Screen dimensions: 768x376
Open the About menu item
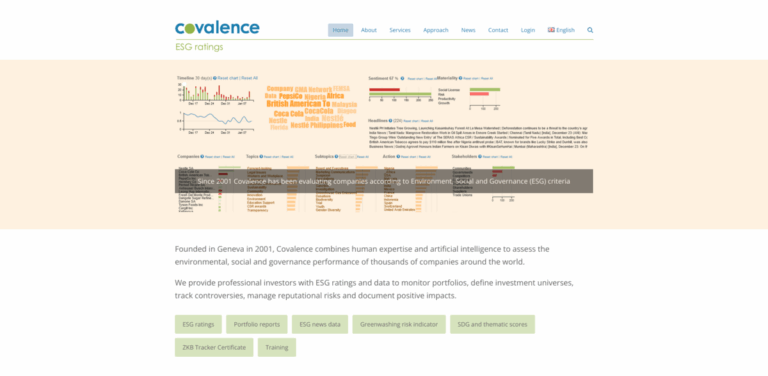click(x=369, y=30)
